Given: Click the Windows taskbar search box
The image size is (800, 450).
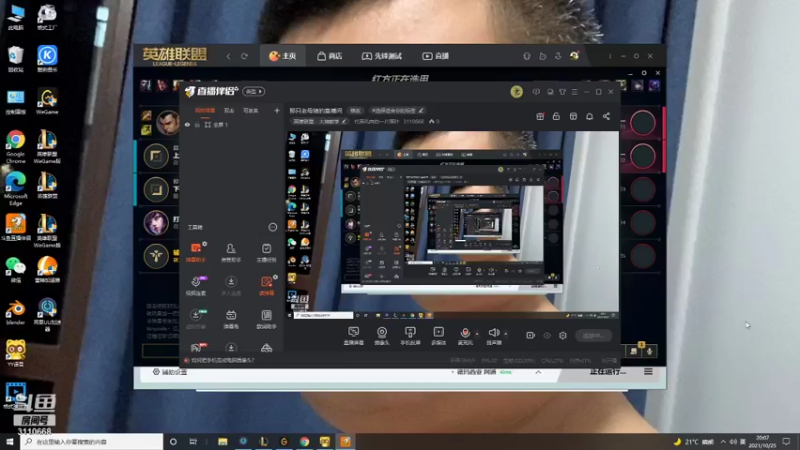Looking at the screenshot, I should [x=92, y=442].
